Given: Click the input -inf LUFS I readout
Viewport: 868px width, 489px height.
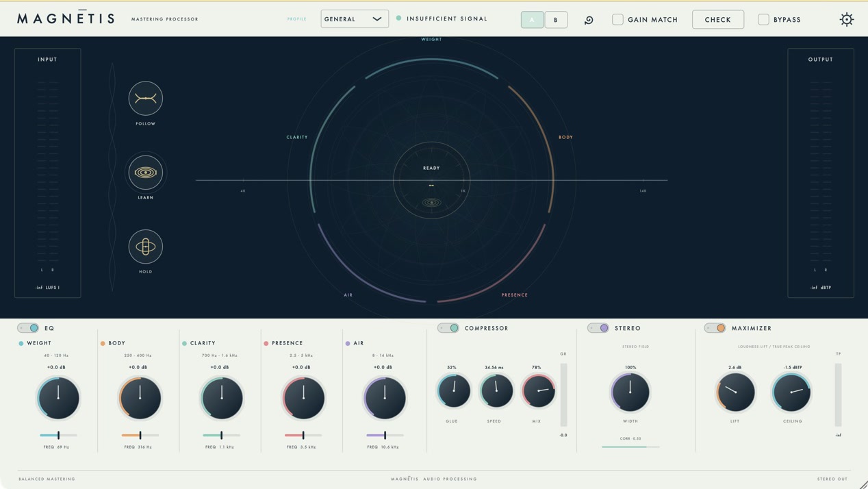Looking at the screenshot, I should [x=47, y=288].
